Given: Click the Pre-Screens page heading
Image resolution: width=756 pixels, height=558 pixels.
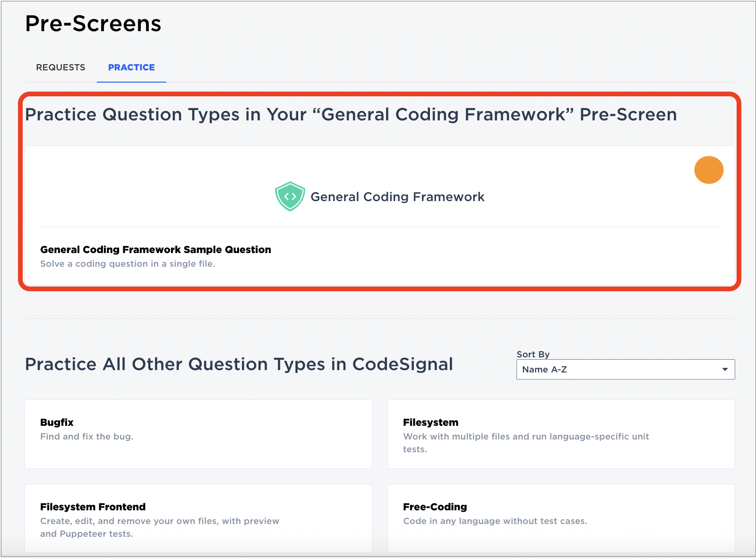Looking at the screenshot, I should (93, 24).
